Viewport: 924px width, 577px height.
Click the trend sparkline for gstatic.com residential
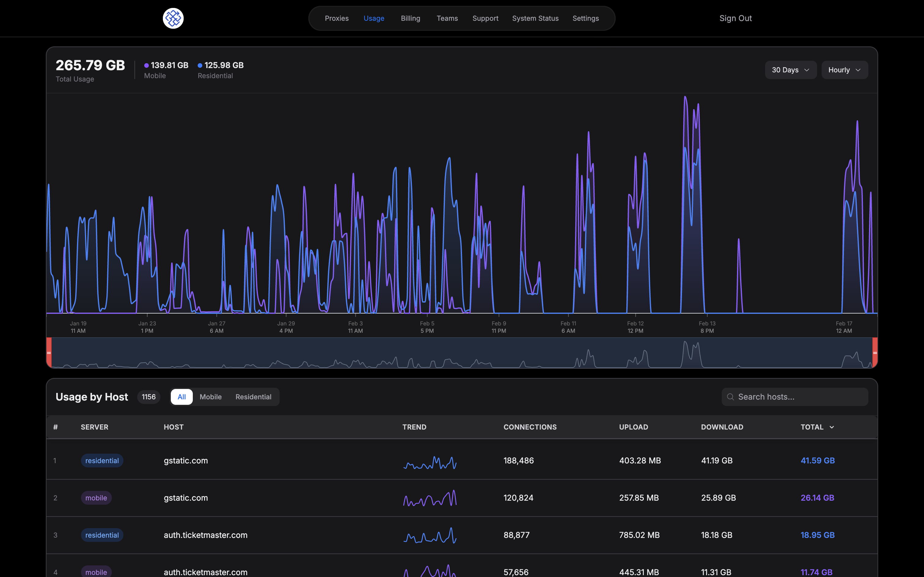click(430, 463)
